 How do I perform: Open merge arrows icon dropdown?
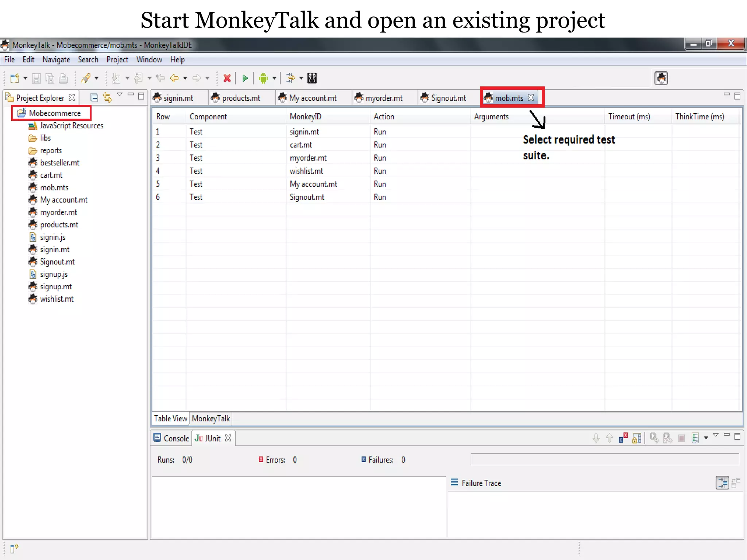click(x=301, y=78)
